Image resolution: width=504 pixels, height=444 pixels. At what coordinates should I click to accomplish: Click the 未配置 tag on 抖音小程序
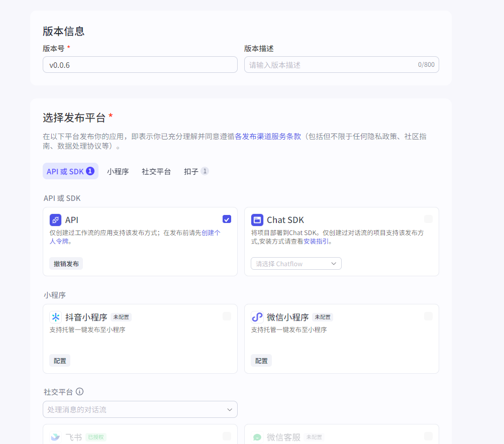121,317
